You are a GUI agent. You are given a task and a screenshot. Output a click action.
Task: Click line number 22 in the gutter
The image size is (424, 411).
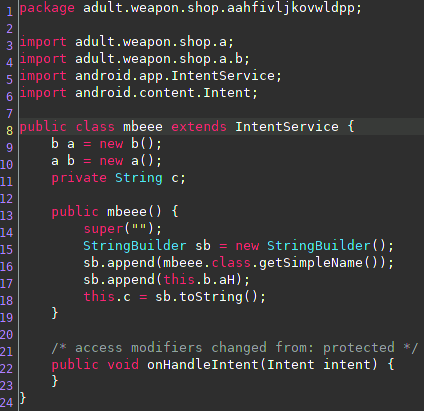click(x=6, y=369)
